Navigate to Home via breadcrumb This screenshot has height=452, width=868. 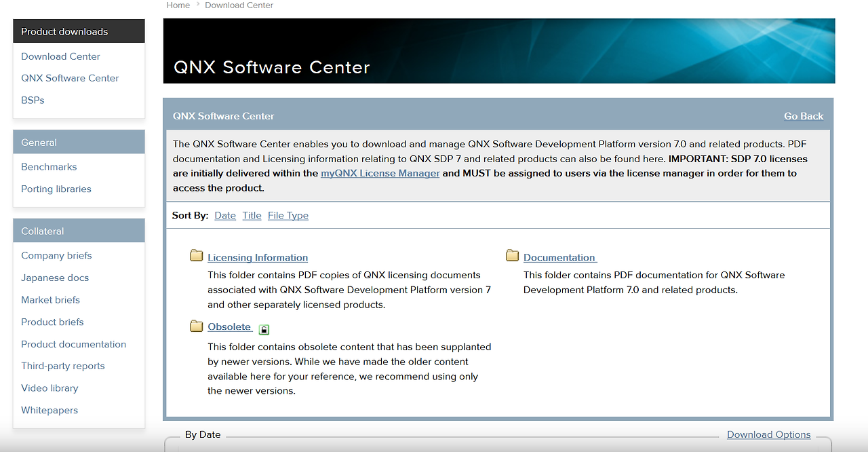pyautogui.click(x=178, y=5)
